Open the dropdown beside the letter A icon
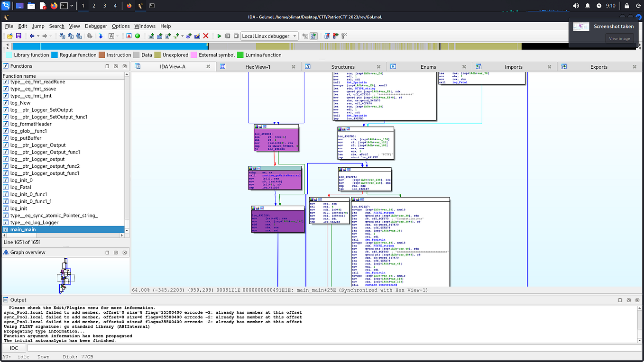 point(118,36)
